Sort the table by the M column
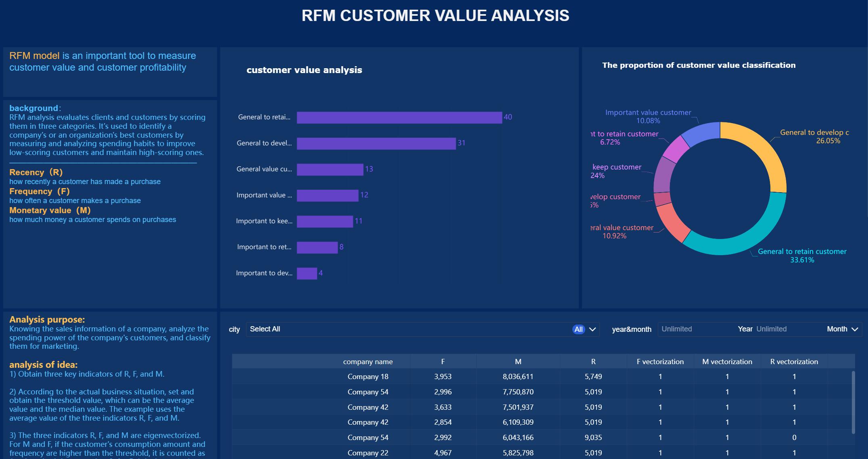Viewport: 868px width, 459px height. [517, 361]
